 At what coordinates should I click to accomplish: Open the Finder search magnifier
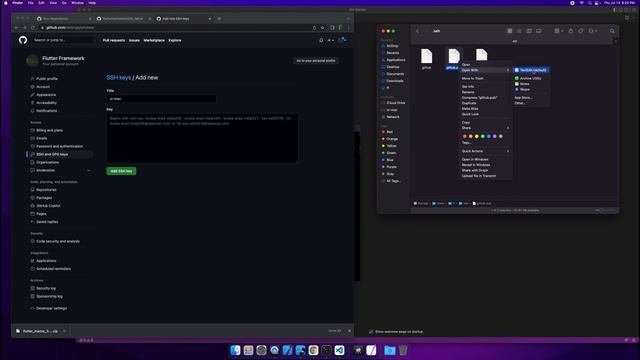[x=612, y=31]
